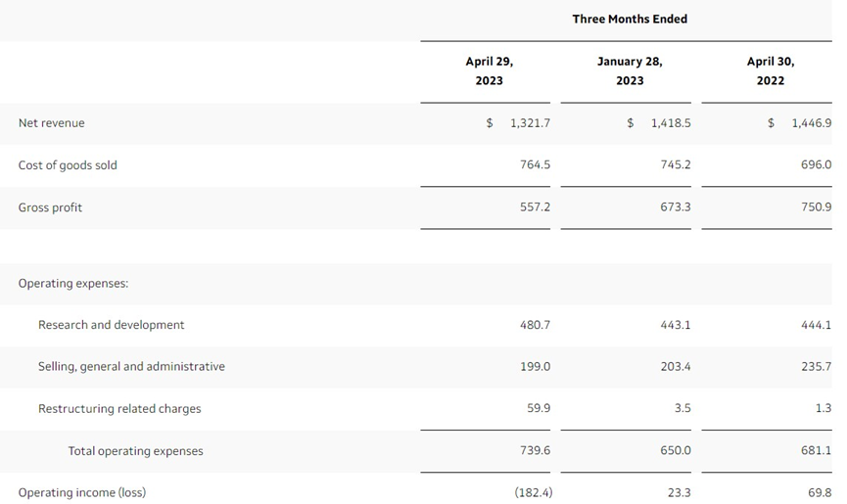This screenshot has width=847, height=504.
Task: Click the 750.9 gross profit value
Action: 817,206
